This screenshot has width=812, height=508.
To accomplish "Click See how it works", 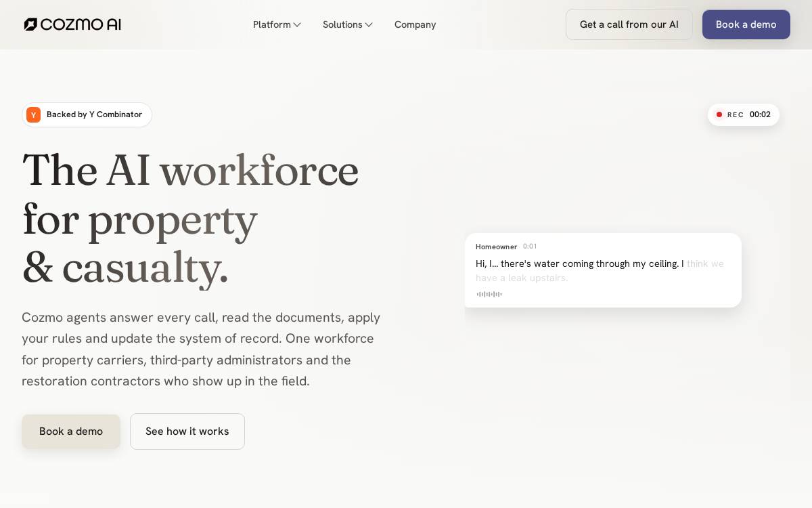I will (x=187, y=431).
